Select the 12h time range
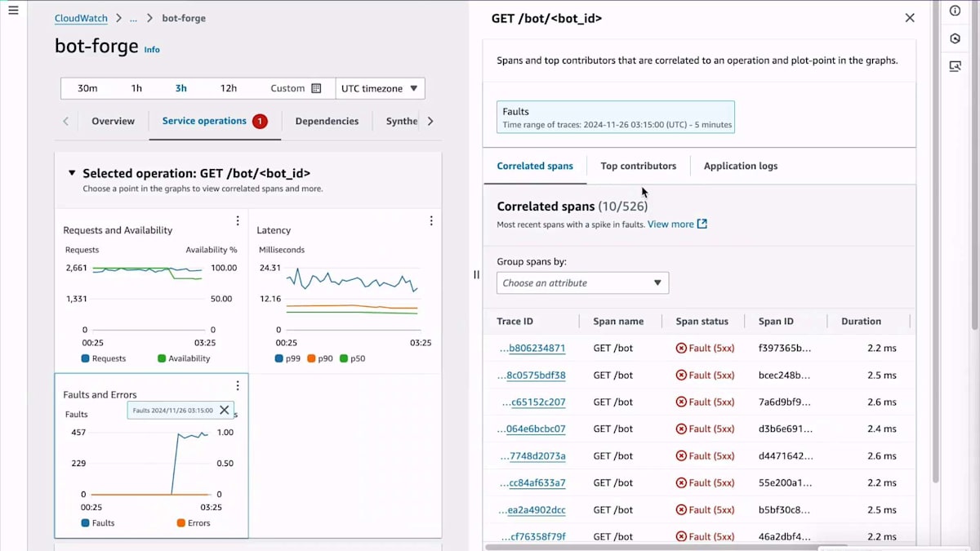The width and height of the screenshot is (980, 551). click(x=229, y=88)
